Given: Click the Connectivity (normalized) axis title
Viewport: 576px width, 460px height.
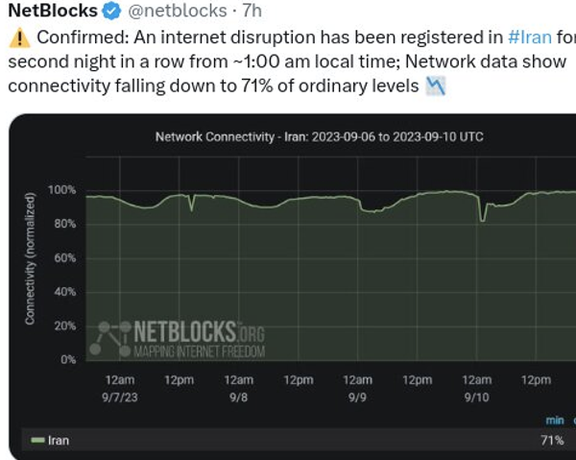Looking at the screenshot, I should pyautogui.click(x=30, y=258).
